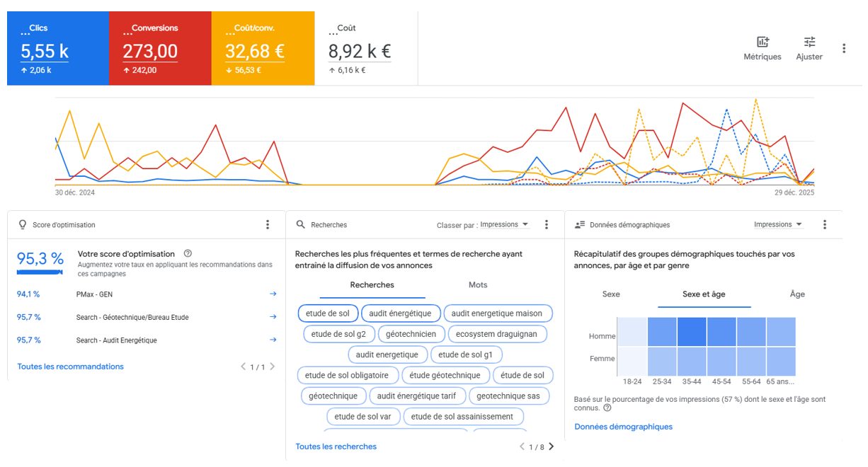Select the Âge tab
The image size is (868, 467).
coord(797,294)
